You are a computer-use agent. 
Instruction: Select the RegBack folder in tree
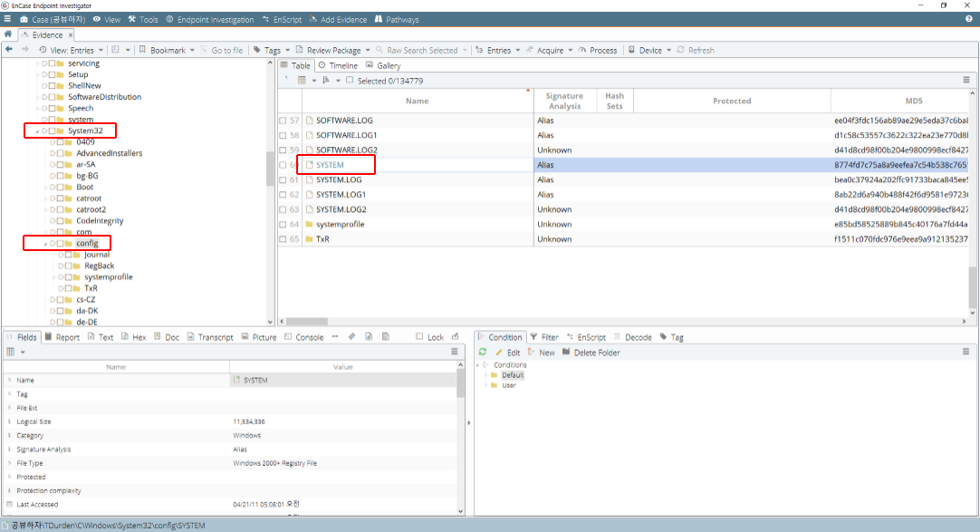99,266
